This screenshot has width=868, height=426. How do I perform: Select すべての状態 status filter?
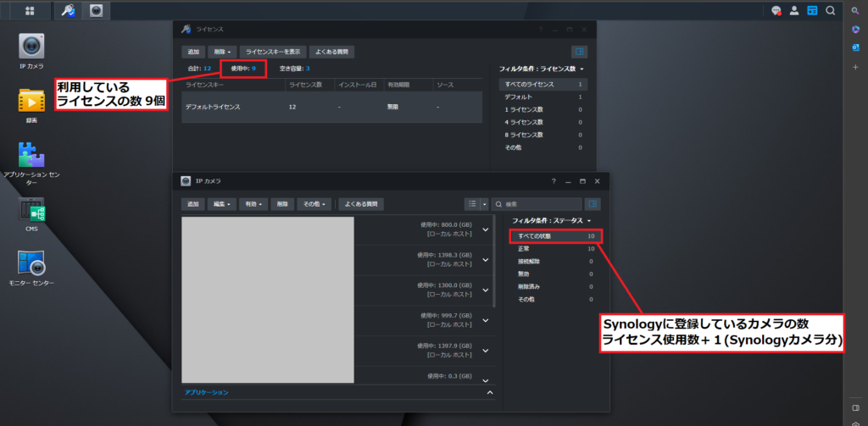coord(555,236)
